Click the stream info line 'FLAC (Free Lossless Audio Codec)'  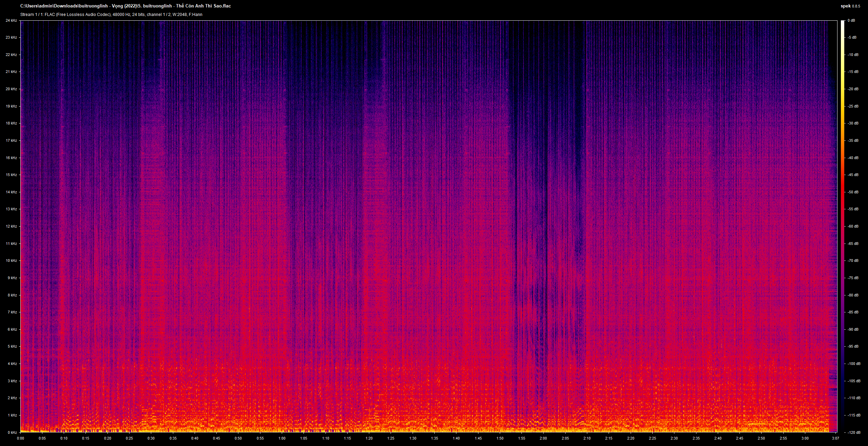click(x=111, y=15)
